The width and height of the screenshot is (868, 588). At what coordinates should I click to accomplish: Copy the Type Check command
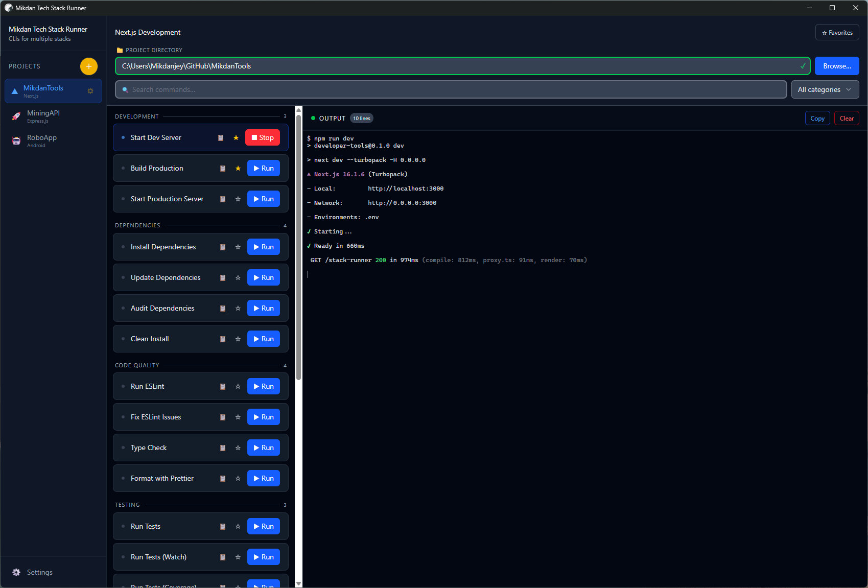coord(223,448)
